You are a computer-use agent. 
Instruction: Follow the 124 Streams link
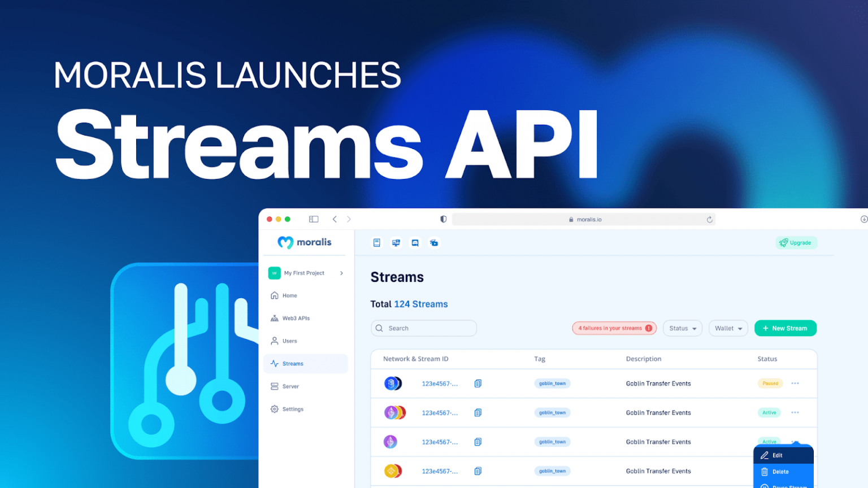[421, 304]
